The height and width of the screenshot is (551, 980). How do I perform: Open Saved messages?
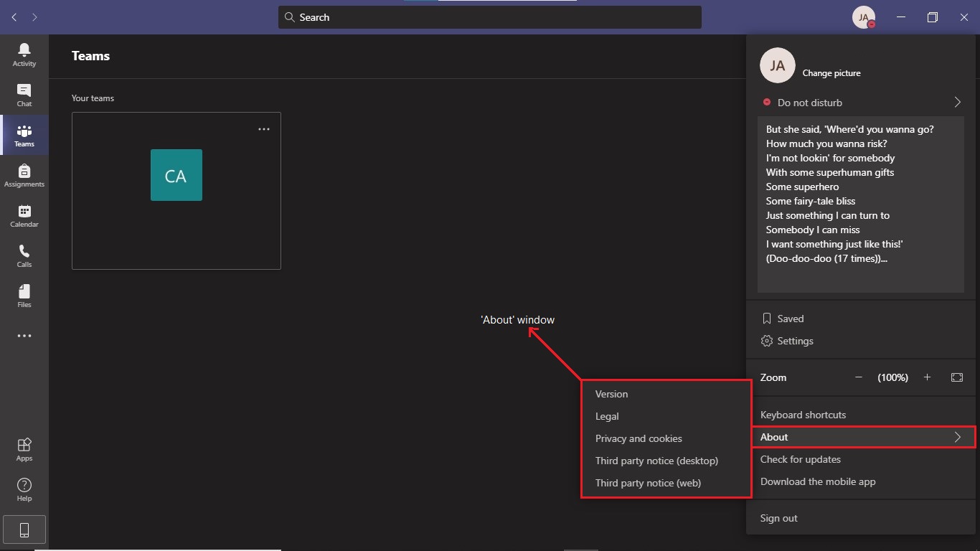pyautogui.click(x=861, y=319)
